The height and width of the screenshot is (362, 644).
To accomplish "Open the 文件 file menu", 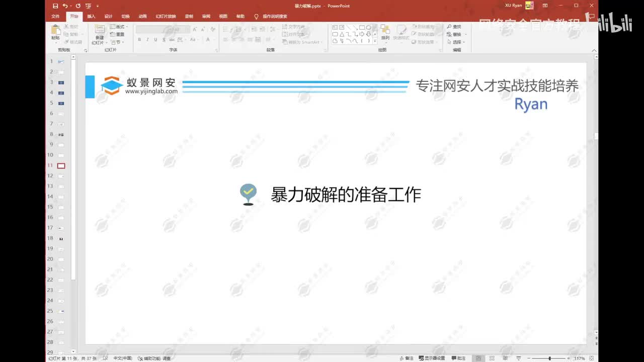I will pyautogui.click(x=55, y=16).
